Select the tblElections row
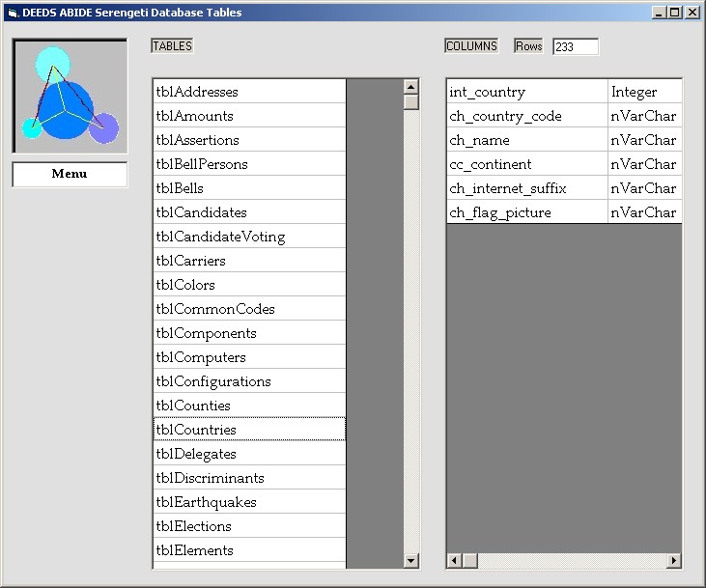The width and height of the screenshot is (706, 588). click(x=249, y=526)
